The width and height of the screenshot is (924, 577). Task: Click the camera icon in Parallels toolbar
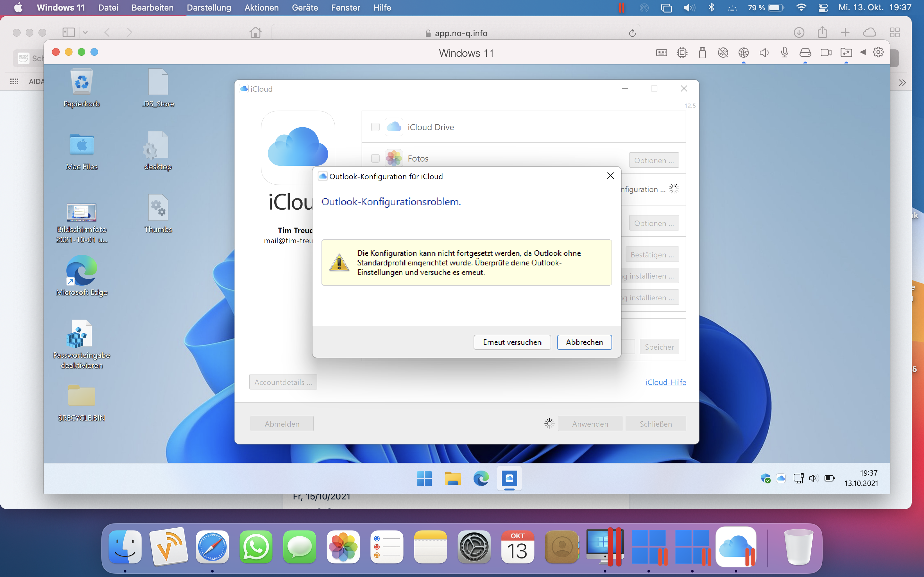click(826, 53)
